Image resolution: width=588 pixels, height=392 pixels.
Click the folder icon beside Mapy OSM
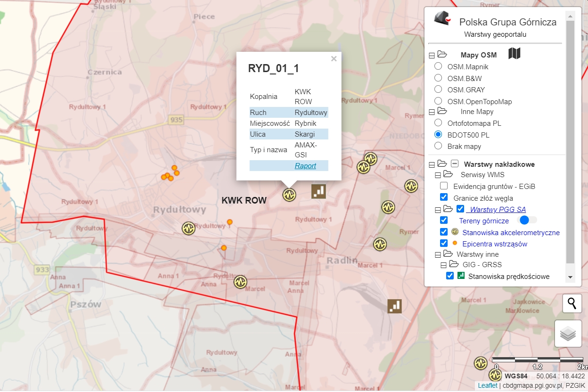point(442,55)
